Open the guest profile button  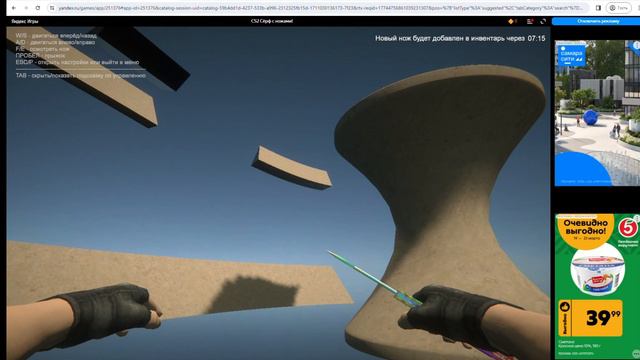coord(618,8)
